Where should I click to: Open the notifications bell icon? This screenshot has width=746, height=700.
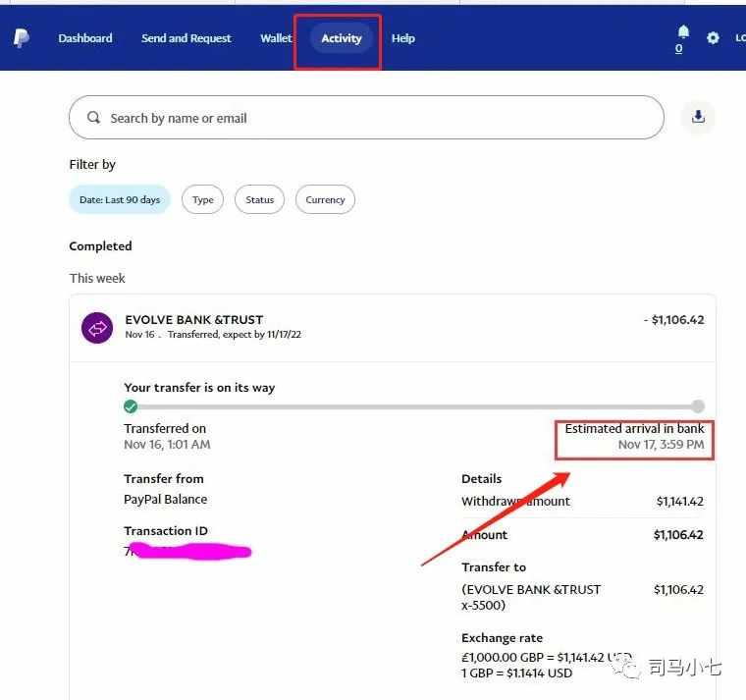click(683, 31)
